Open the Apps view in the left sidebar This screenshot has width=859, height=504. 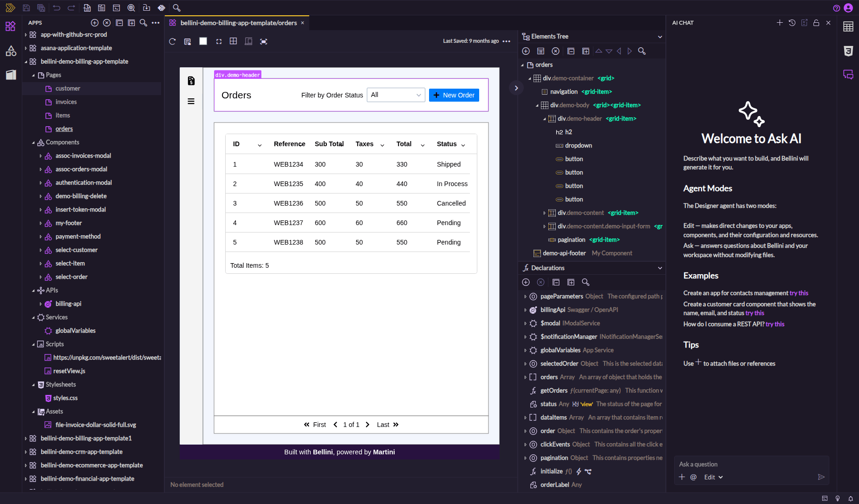click(11, 26)
